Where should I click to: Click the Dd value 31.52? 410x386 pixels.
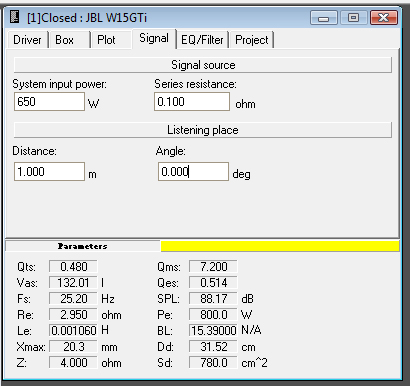[213, 347]
